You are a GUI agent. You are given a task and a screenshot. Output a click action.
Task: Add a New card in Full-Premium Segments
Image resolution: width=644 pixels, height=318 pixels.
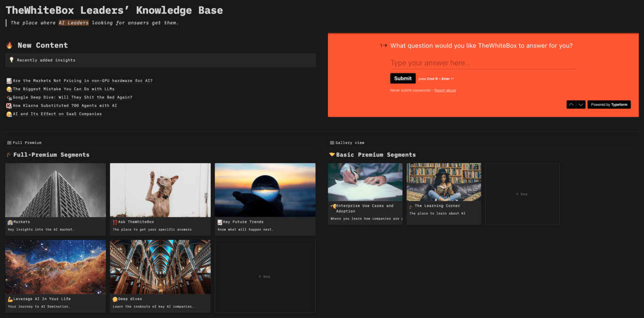point(265,276)
